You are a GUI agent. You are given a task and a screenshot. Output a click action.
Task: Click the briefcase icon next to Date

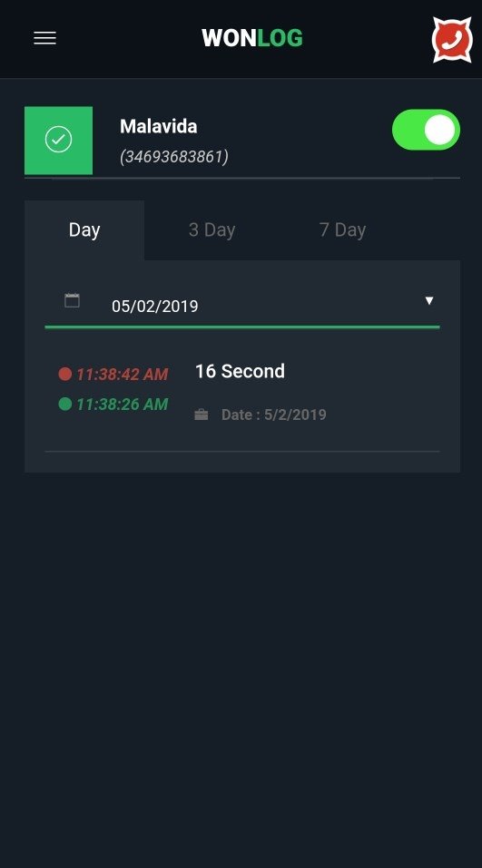pos(202,414)
